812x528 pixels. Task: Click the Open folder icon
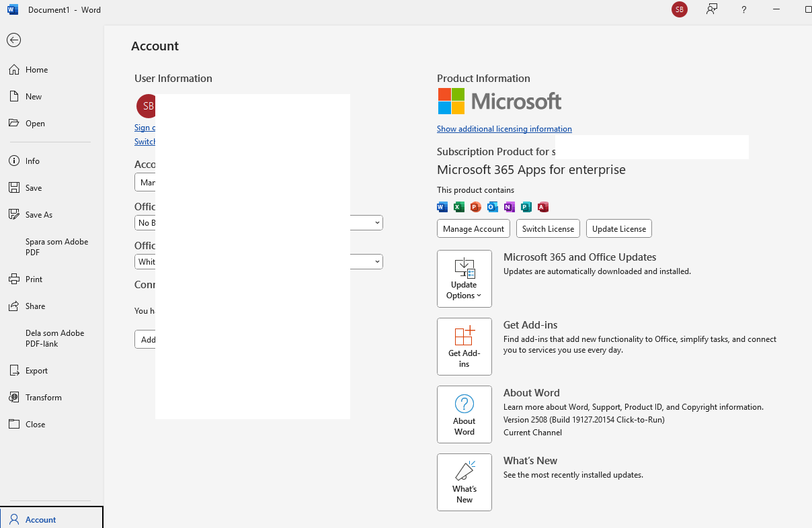point(13,124)
